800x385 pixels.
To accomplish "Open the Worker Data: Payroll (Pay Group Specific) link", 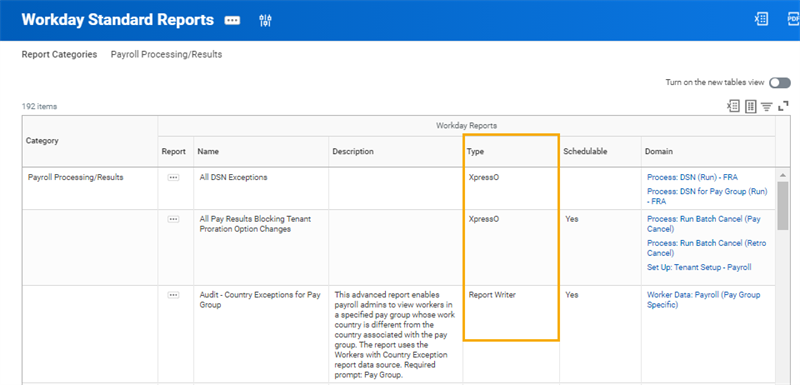I will point(703,300).
